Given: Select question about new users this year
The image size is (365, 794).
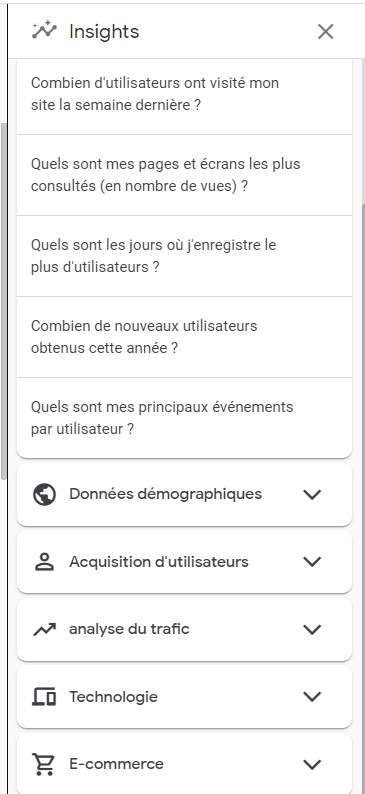Looking at the screenshot, I should (184, 337).
